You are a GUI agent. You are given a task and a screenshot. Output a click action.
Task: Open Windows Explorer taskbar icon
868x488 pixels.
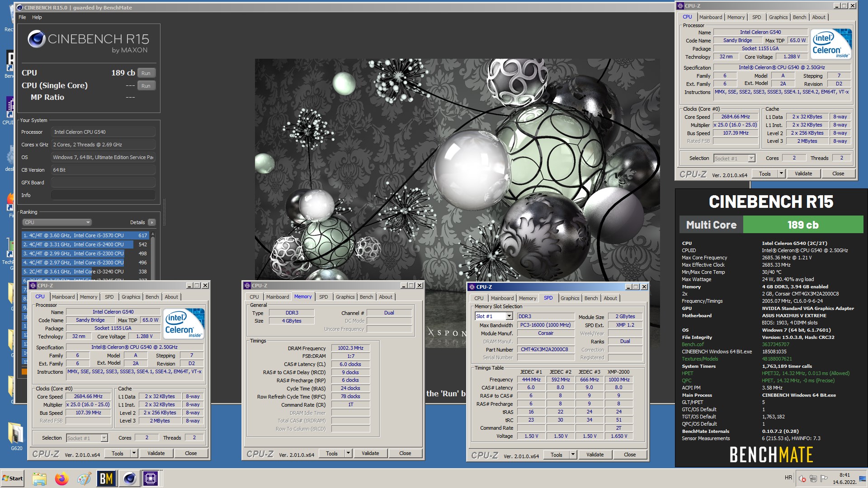coord(39,479)
